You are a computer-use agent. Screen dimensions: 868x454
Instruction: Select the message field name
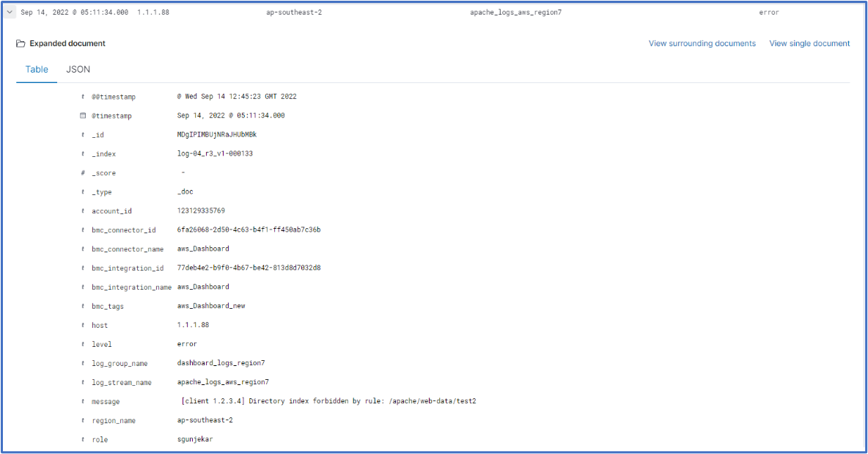click(x=106, y=401)
